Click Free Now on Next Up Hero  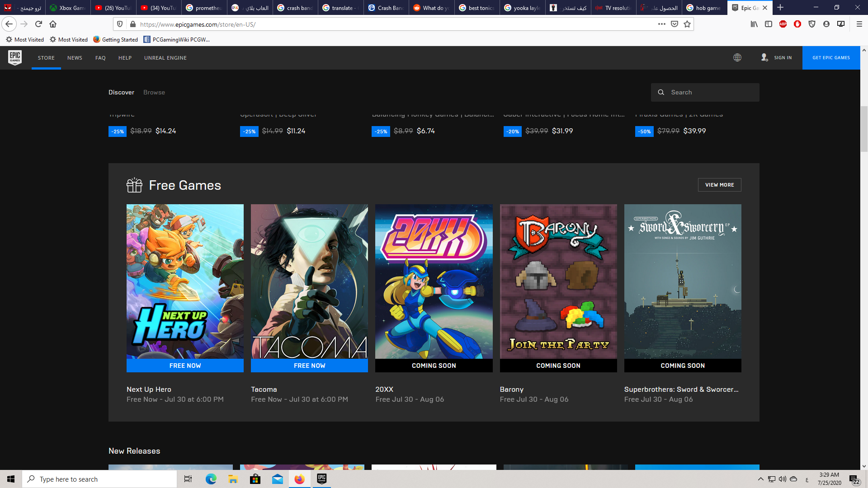[x=185, y=366]
